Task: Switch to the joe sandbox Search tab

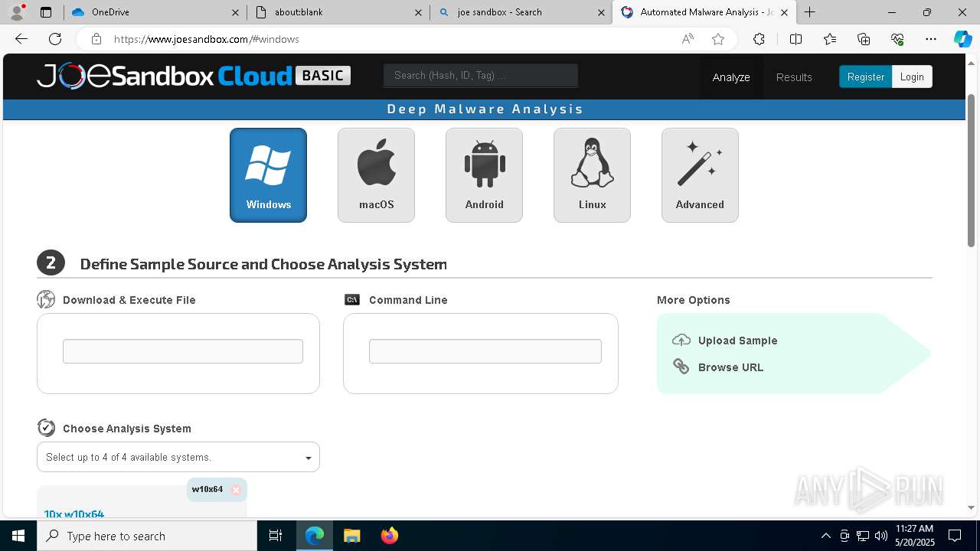Action: pyautogui.click(x=521, y=12)
